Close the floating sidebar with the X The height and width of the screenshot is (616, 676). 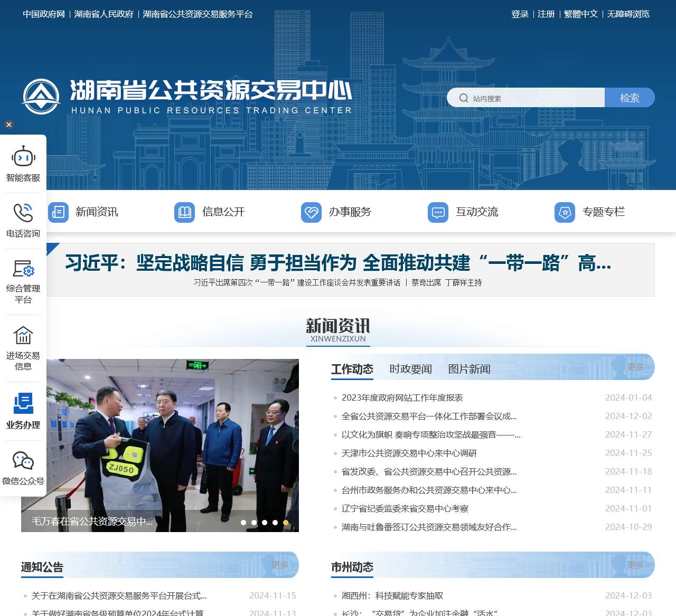[x=8, y=125]
